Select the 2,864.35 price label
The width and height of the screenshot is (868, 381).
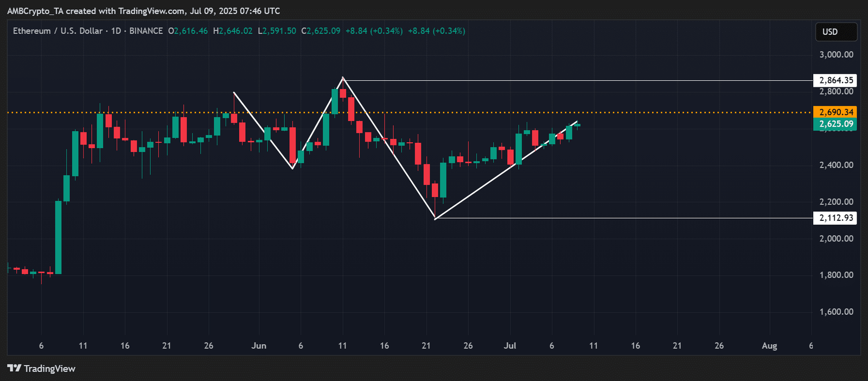(x=835, y=80)
